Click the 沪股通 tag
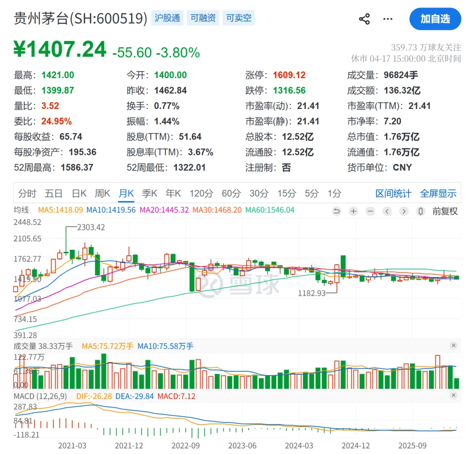Viewport: 476px width, 454px height. (167, 18)
